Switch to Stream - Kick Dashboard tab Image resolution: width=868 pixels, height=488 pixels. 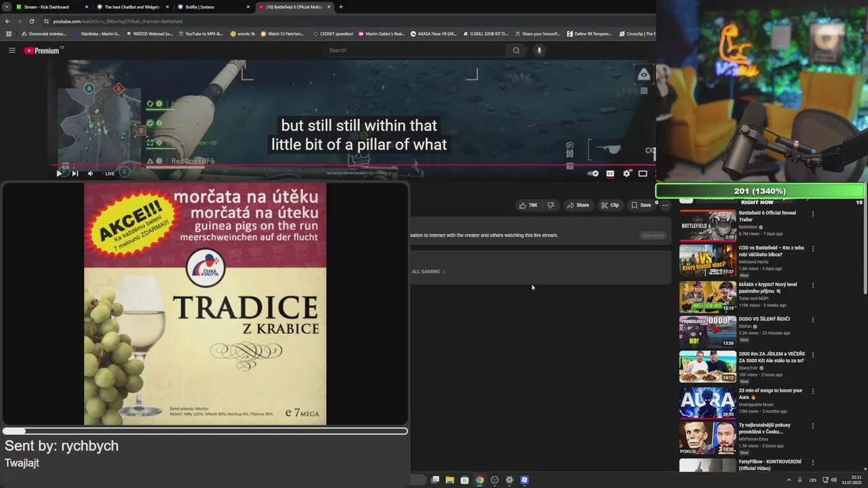click(52, 7)
